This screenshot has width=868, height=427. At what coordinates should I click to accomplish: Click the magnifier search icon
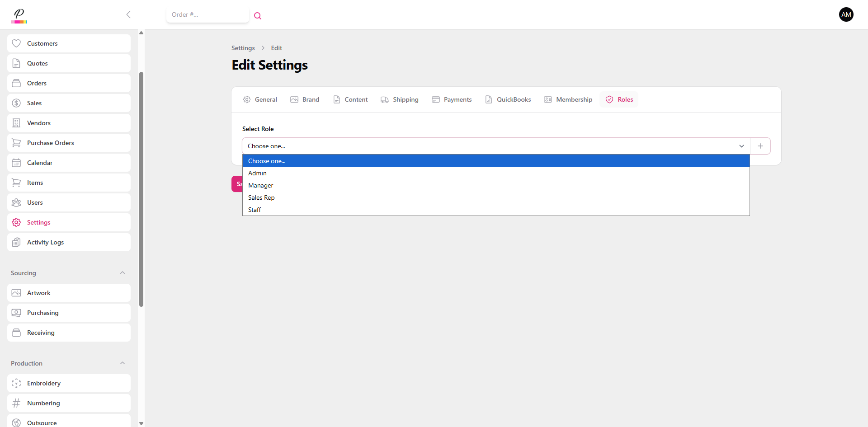click(258, 16)
